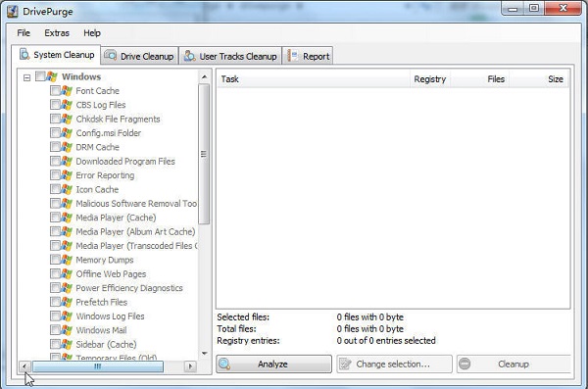Screen dimensions: 588x389
Task: Check the Windows root group checkbox
Action: [x=40, y=76]
